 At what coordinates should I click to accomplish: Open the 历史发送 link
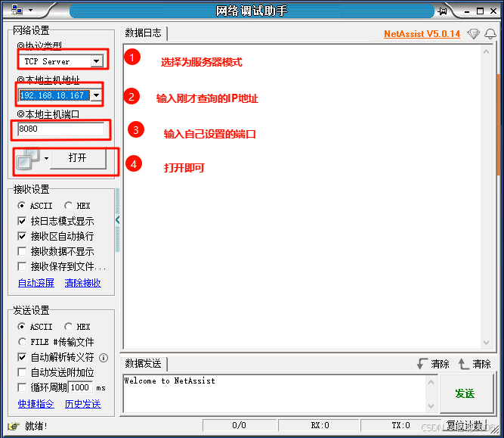coord(83,404)
